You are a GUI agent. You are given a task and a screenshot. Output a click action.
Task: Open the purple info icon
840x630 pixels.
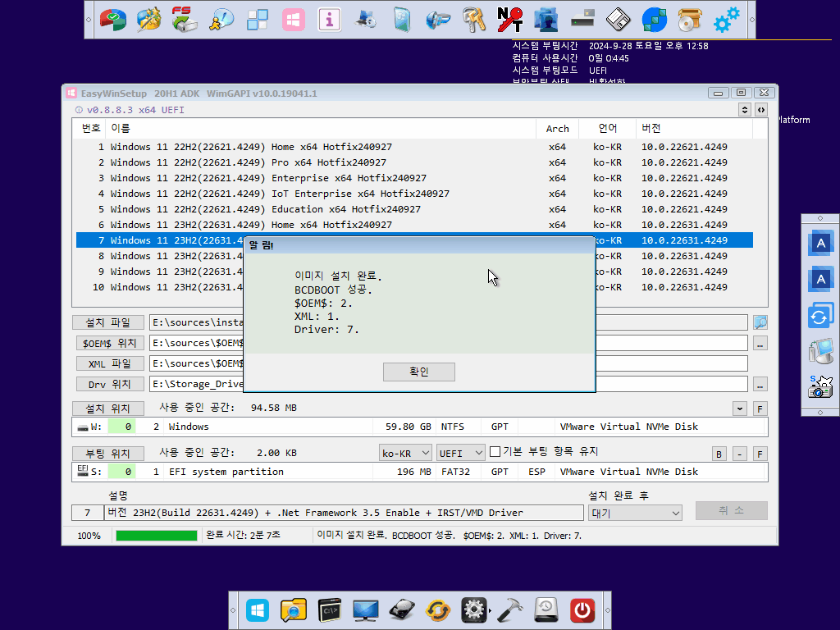[330, 21]
